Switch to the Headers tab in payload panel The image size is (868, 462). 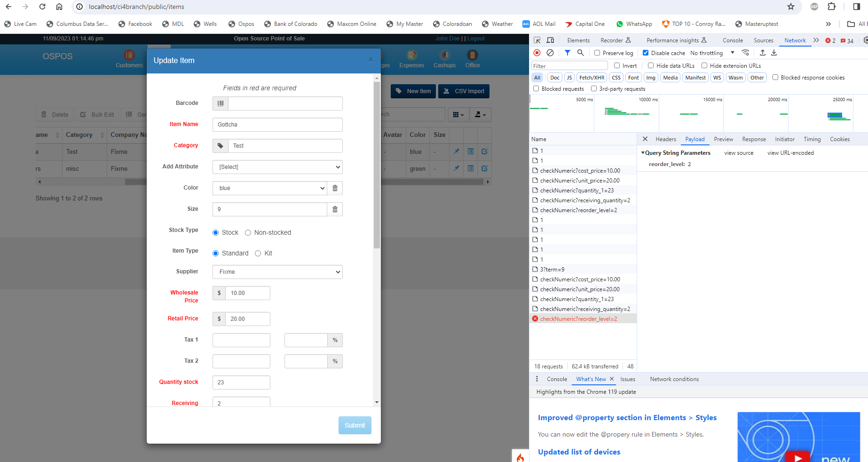click(x=665, y=139)
